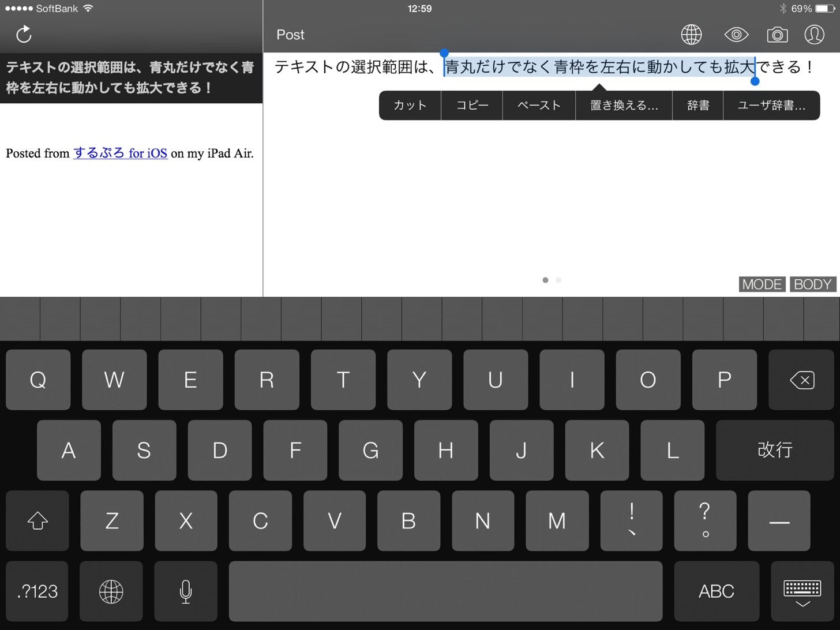This screenshot has width=840, height=630.
Task: Tap the Wi-Fi status icon
Action: (88, 9)
